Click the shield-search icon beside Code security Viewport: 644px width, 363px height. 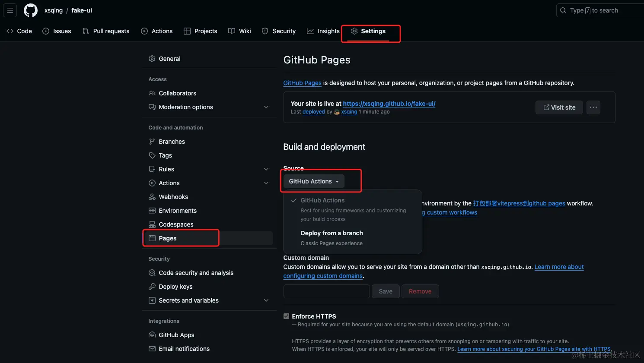tap(152, 273)
